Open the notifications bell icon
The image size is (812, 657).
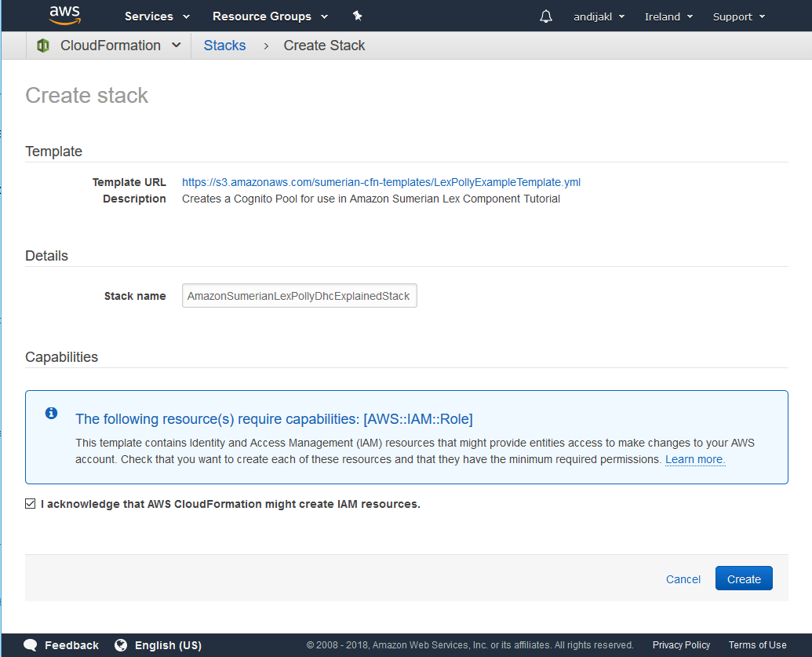(x=546, y=16)
